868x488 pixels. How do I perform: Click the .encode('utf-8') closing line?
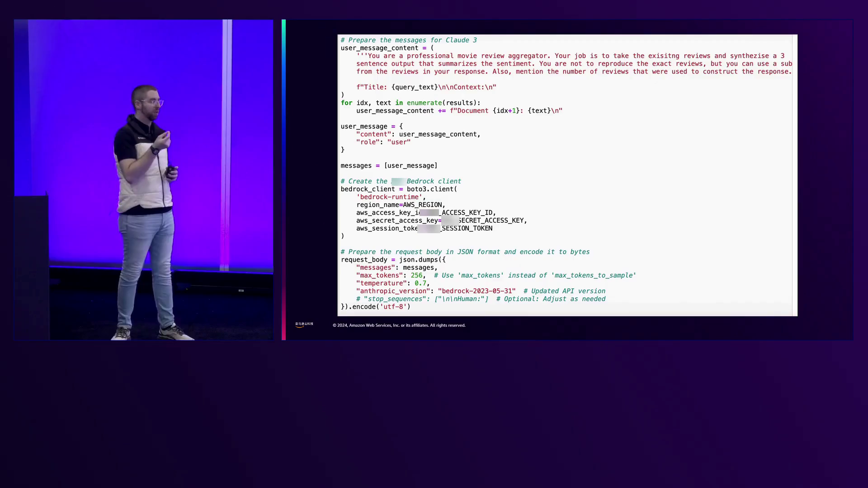(x=376, y=307)
